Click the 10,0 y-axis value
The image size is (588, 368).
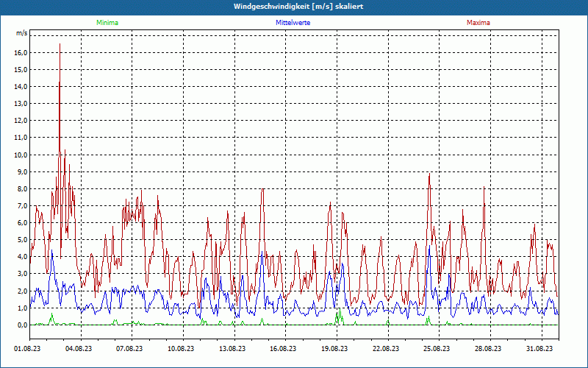pyautogui.click(x=21, y=155)
